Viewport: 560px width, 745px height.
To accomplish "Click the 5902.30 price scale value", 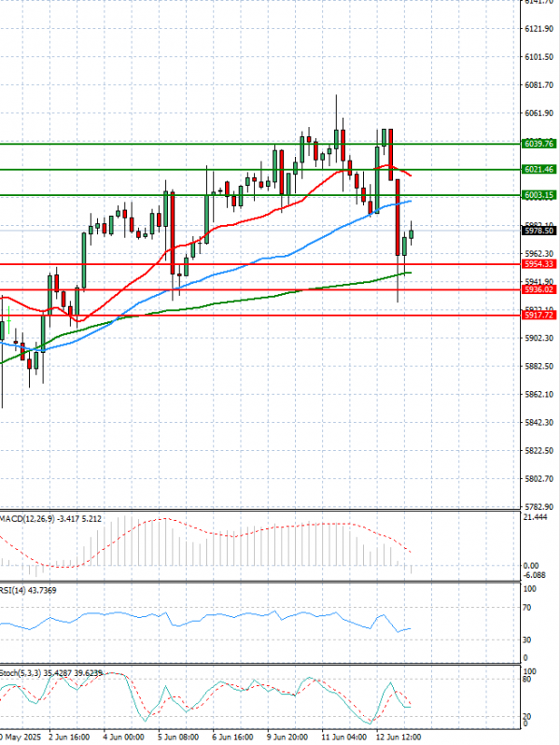I will click(539, 338).
